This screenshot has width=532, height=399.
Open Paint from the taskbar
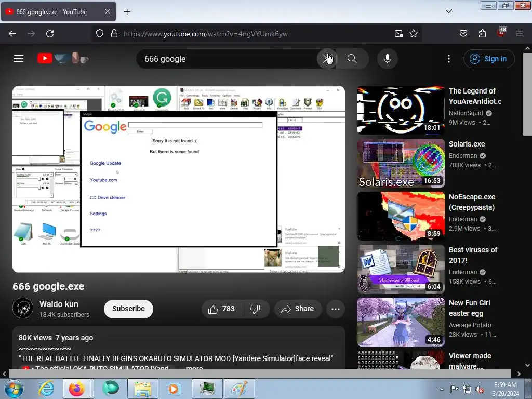pos(240,389)
